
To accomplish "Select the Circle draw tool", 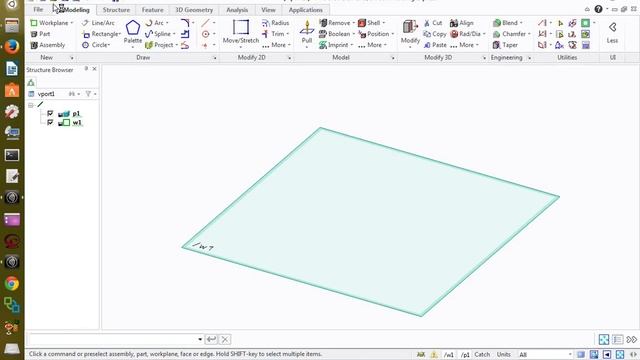I will pos(96,45).
